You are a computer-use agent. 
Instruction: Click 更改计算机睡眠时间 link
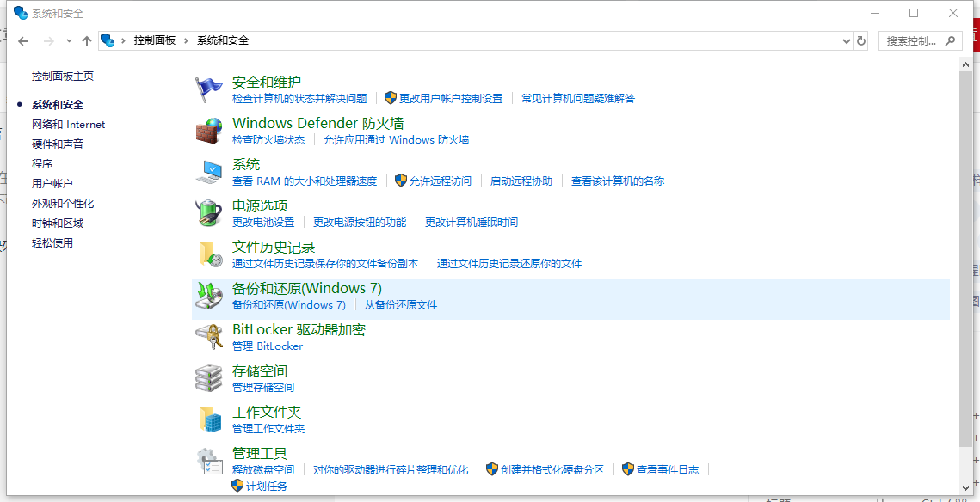point(472,223)
